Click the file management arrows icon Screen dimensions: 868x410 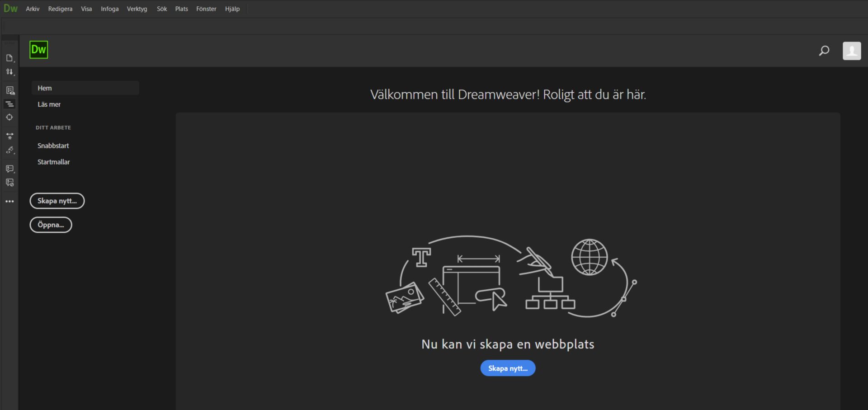click(9, 72)
